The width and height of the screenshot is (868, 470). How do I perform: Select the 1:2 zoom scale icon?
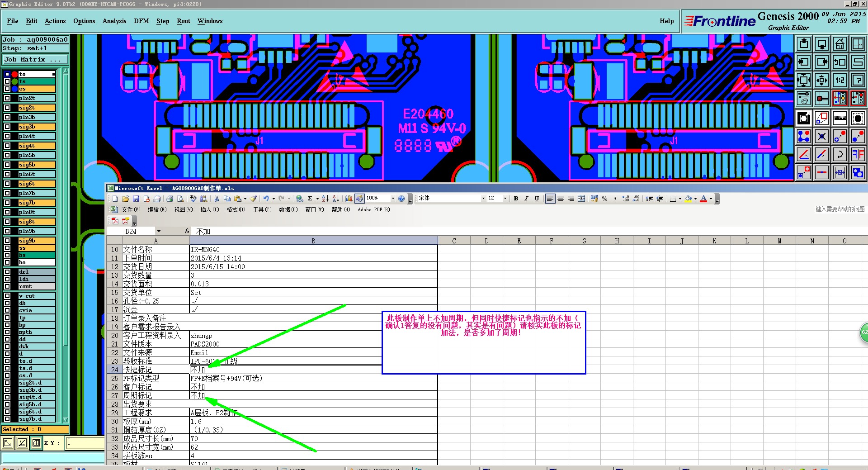(x=840, y=80)
